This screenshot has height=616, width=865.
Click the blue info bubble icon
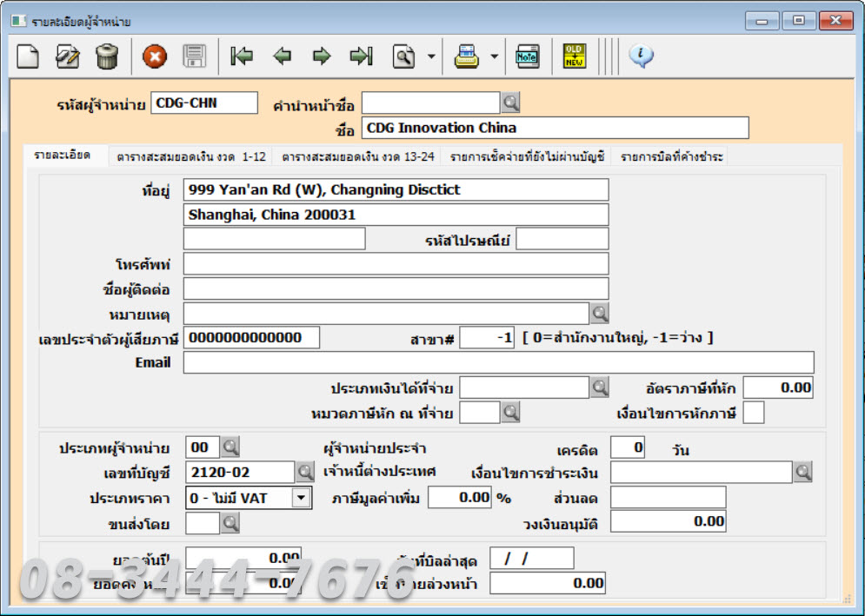point(641,56)
